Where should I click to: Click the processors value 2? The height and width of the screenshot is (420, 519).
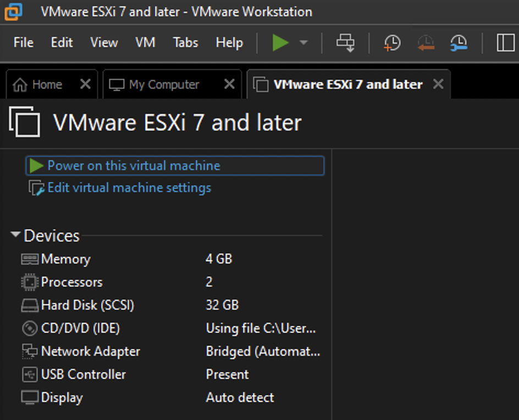pos(209,282)
